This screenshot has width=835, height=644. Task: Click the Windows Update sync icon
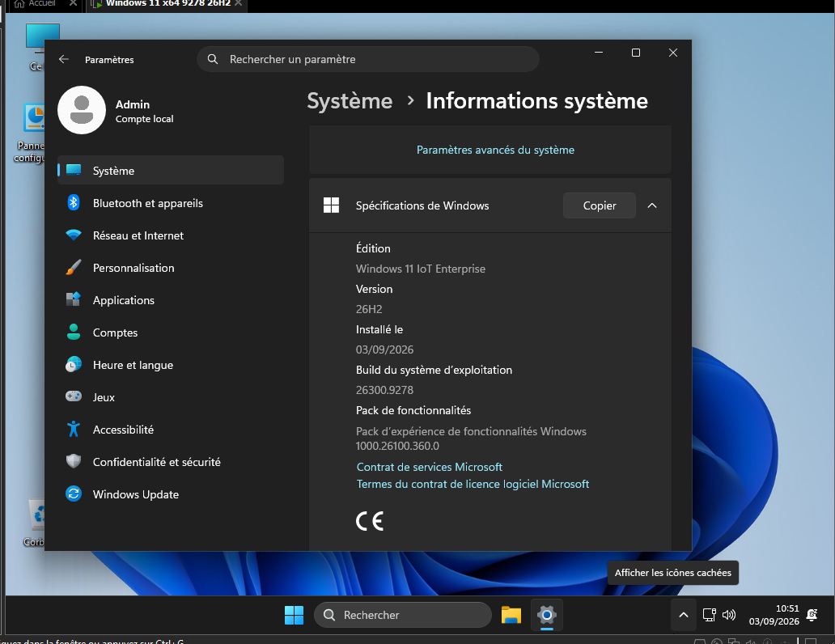pos(74,494)
